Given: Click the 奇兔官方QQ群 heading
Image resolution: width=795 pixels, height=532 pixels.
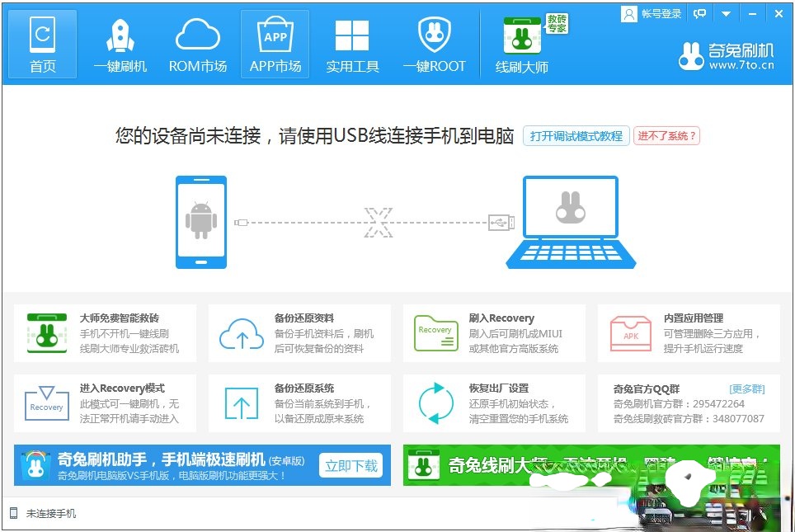Looking at the screenshot, I should [x=647, y=389].
